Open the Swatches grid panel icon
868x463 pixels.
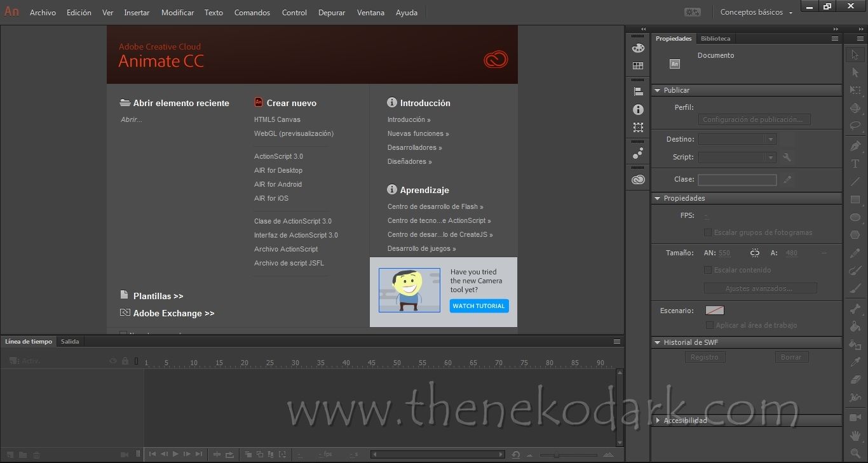tap(638, 66)
